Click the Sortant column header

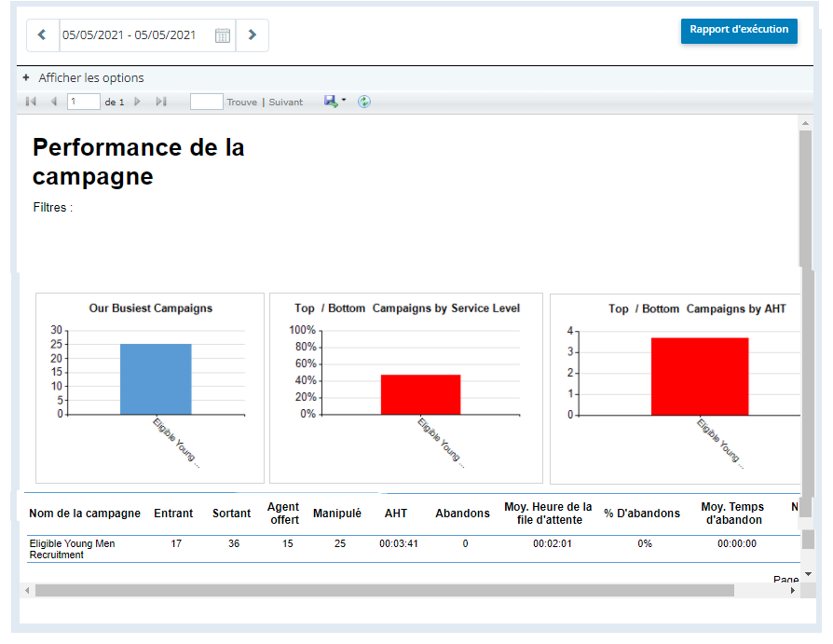[231, 514]
